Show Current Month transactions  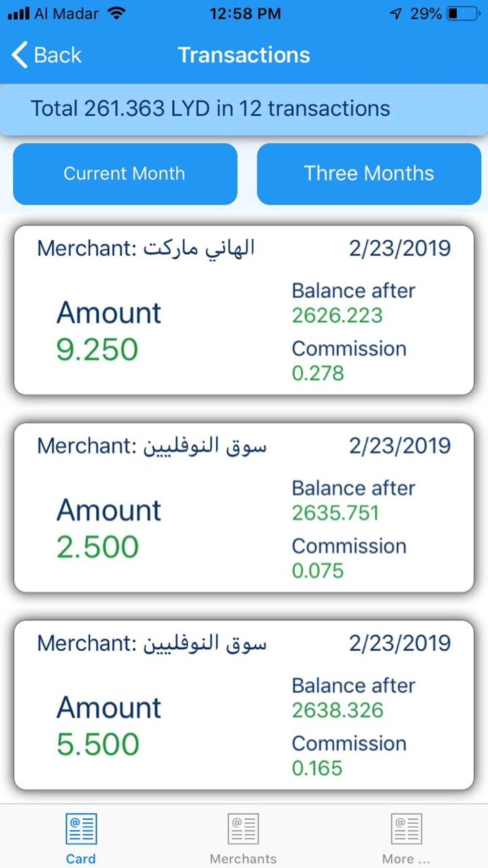coord(125,174)
